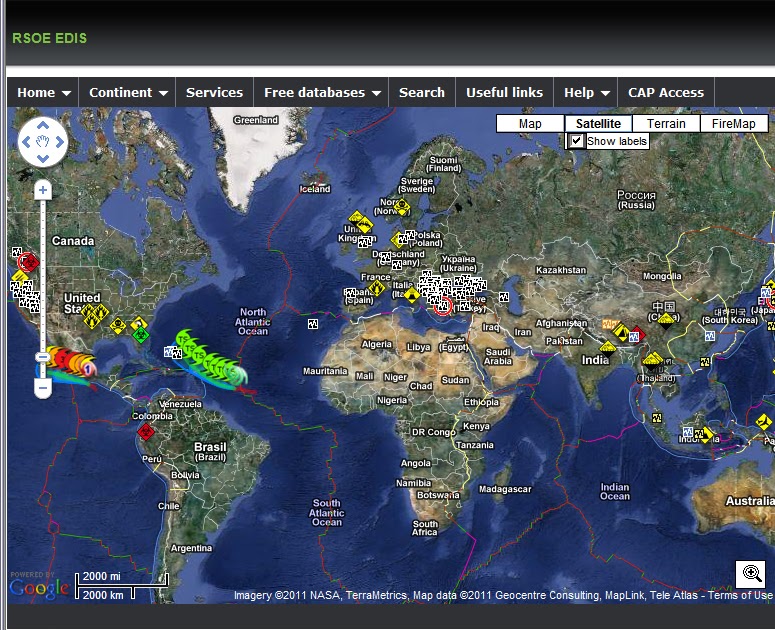Pan the map right

pyautogui.click(x=60, y=142)
